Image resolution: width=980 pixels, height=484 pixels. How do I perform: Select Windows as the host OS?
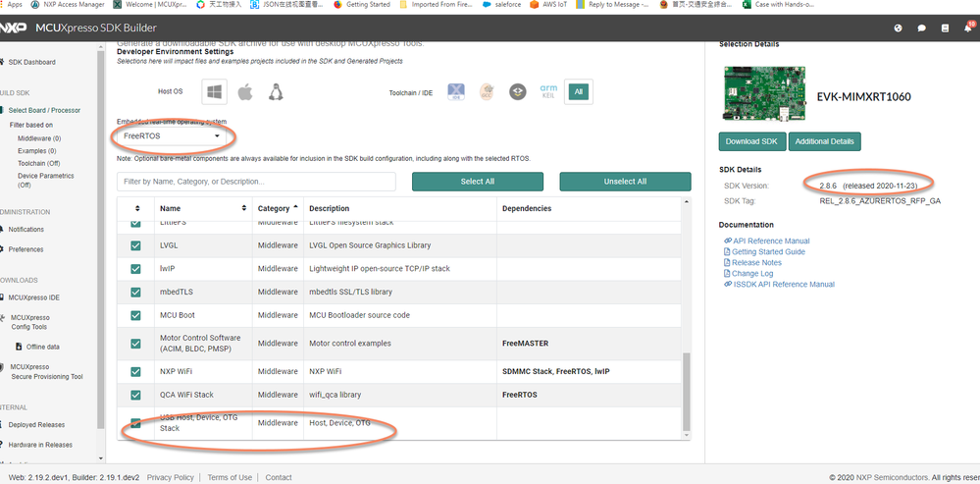[215, 92]
